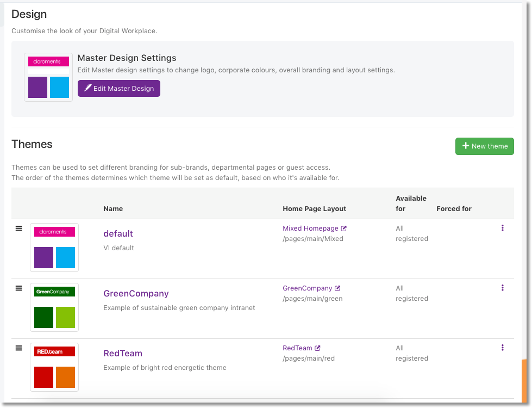Open the default theme name link

118,233
